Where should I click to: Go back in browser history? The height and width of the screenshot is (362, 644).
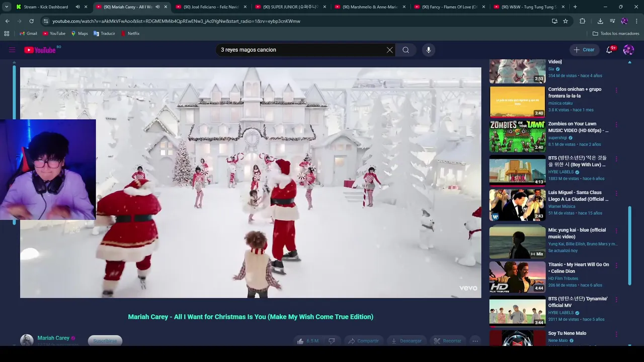click(x=7, y=21)
